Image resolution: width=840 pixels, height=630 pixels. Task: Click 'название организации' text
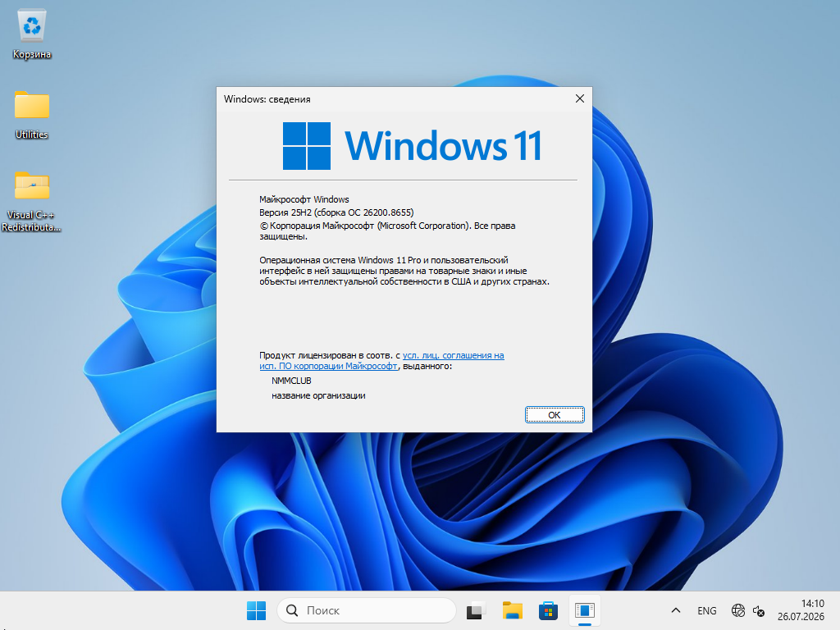click(x=318, y=395)
